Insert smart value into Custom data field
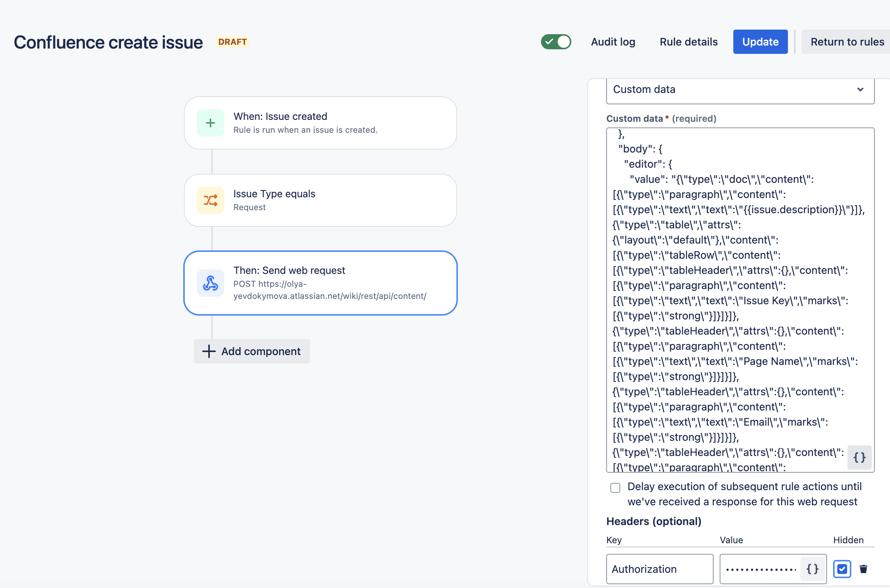 pos(859,458)
